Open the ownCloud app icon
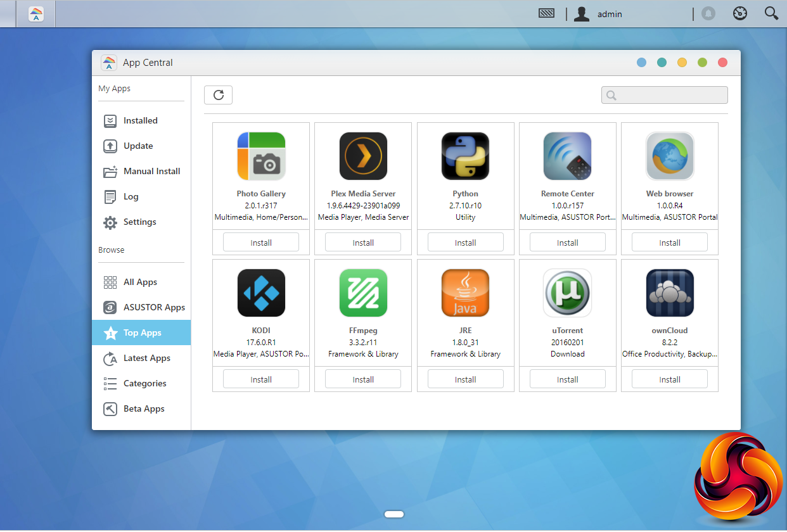This screenshot has height=532, width=787. click(670, 293)
